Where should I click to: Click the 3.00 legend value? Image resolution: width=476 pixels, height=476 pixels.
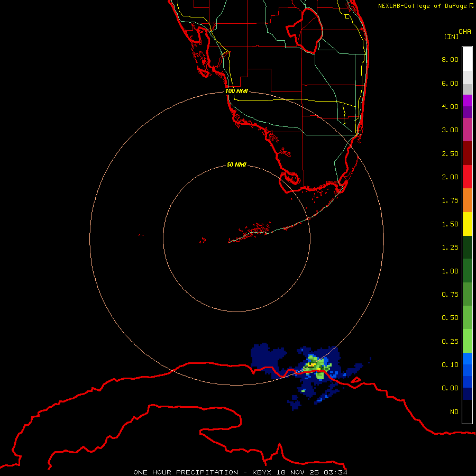450,130
